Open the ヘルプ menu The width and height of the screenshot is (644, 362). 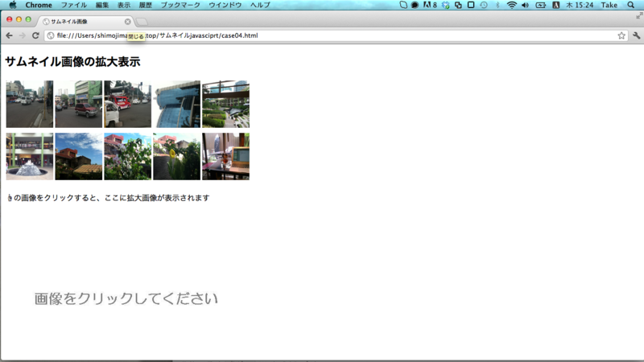pos(260,5)
